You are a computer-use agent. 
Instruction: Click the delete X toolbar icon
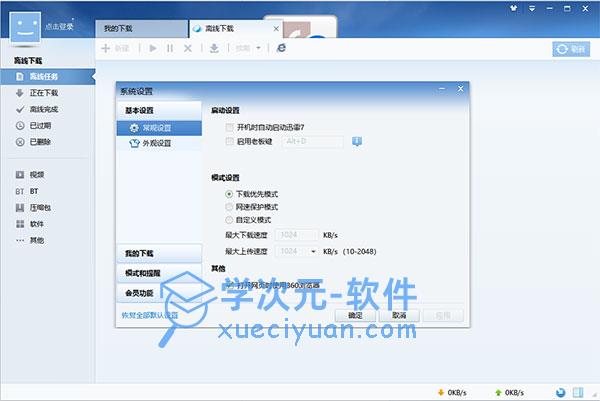[188, 48]
